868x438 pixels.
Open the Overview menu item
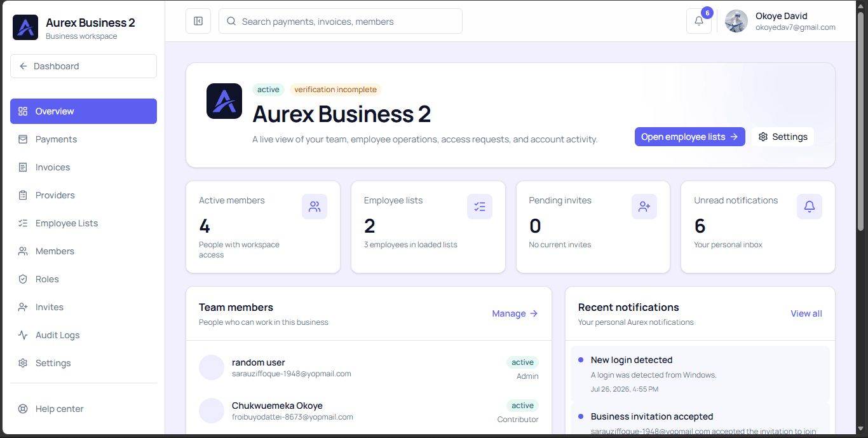83,111
